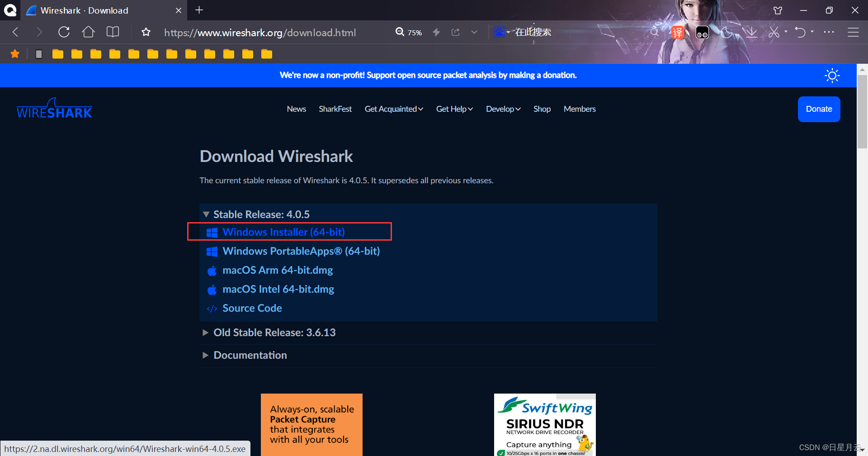Click the share page icon
The image size is (868, 456).
[x=456, y=32]
